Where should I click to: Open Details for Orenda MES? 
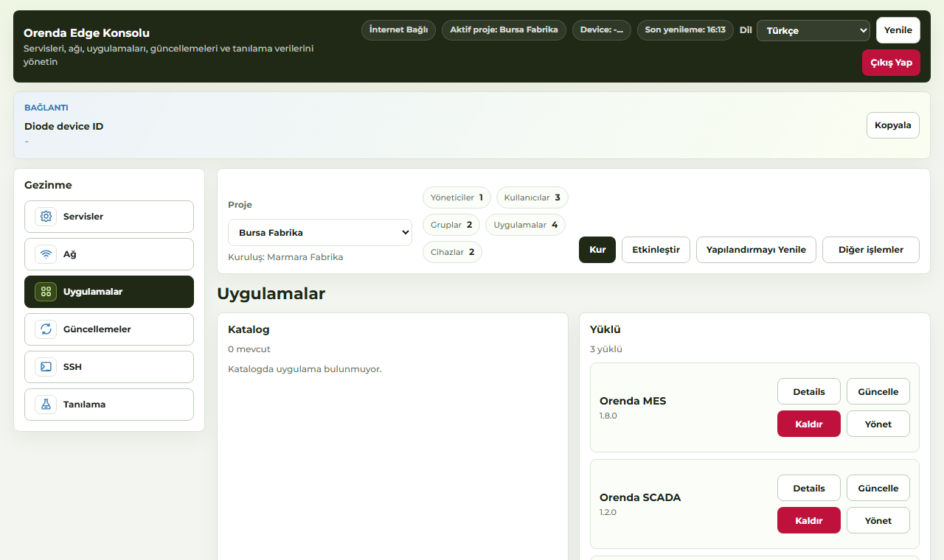pos(809,391)
